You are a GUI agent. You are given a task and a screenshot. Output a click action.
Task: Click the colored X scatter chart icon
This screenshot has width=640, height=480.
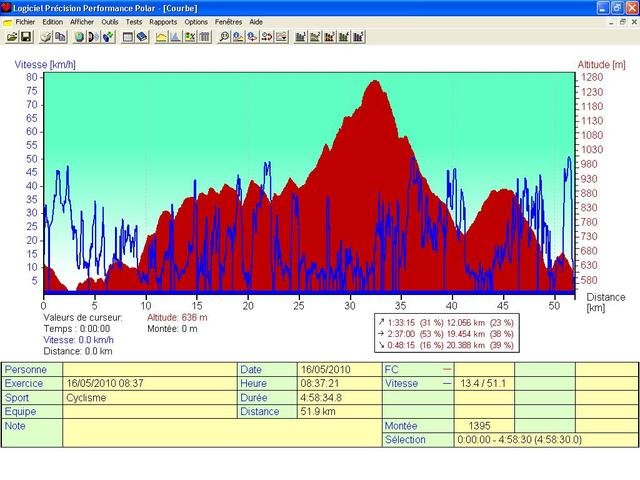click(190, 37)
